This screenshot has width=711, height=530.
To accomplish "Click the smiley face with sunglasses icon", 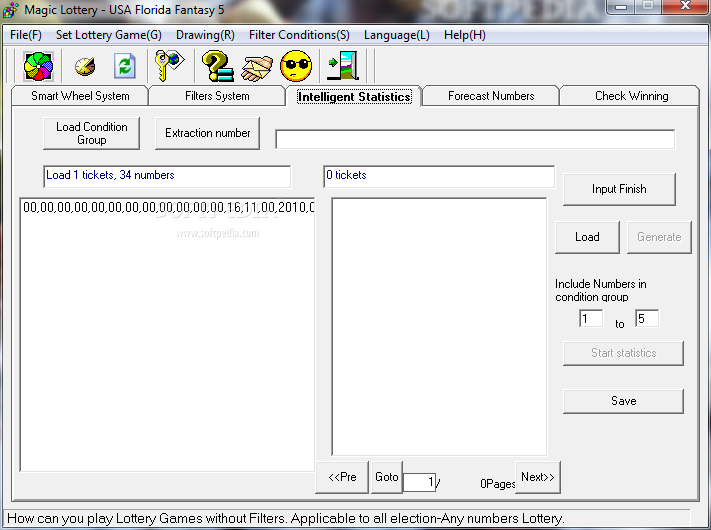I will tap(296, 66).
